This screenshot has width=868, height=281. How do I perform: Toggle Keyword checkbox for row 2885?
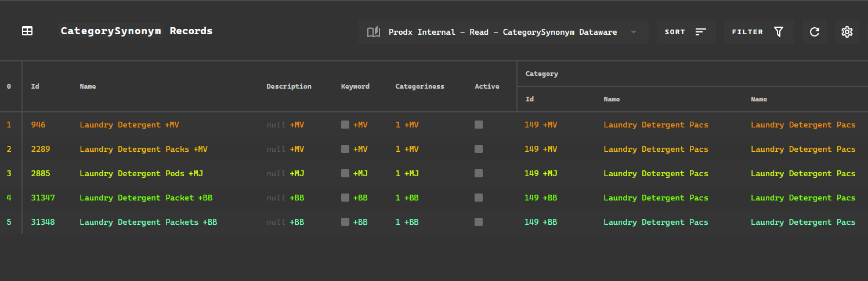tap(345, 173)
